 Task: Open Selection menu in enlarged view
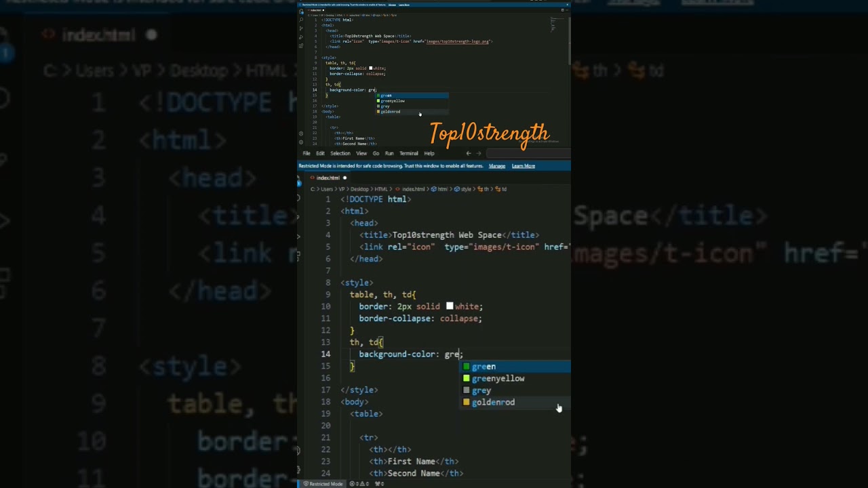click(340, 153)
